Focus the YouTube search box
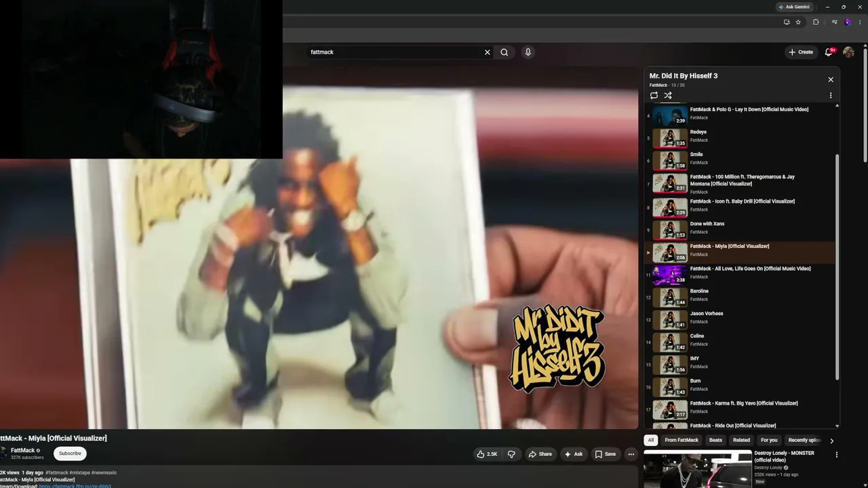868x488 pixels. click(393, 52)
